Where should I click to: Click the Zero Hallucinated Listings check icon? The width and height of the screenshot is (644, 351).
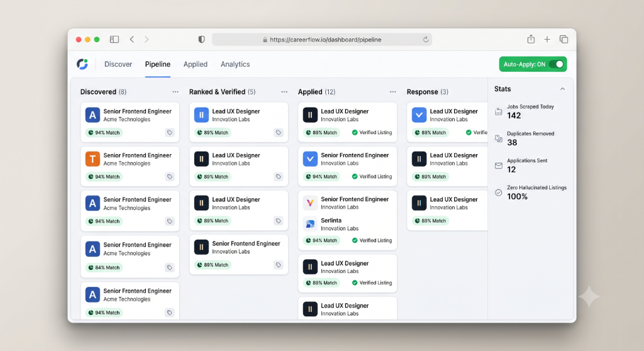point(499,192)
